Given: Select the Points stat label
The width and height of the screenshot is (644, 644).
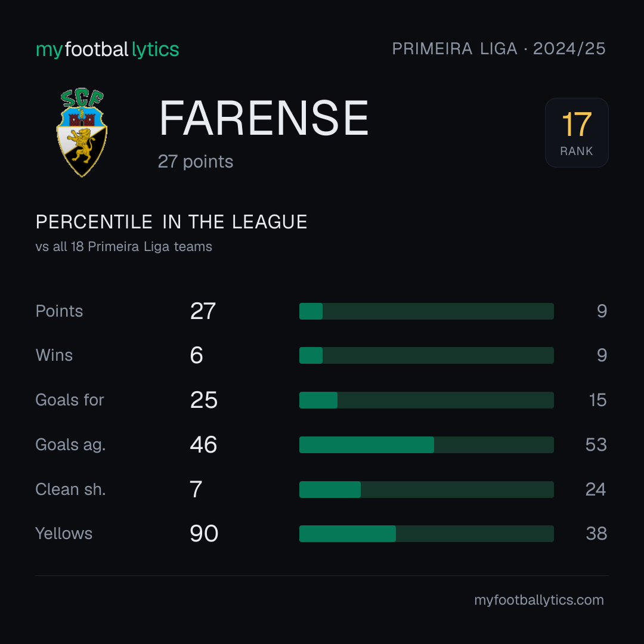Looking at the screenshot, I should 59,311.
